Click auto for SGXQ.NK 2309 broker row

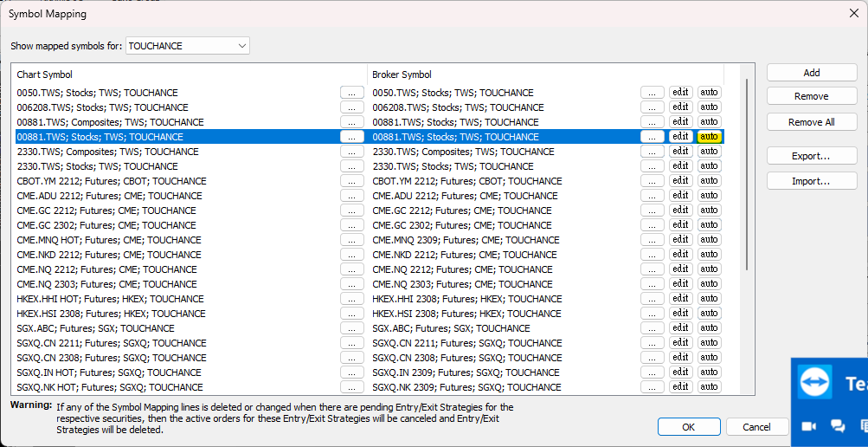[709, 387]
